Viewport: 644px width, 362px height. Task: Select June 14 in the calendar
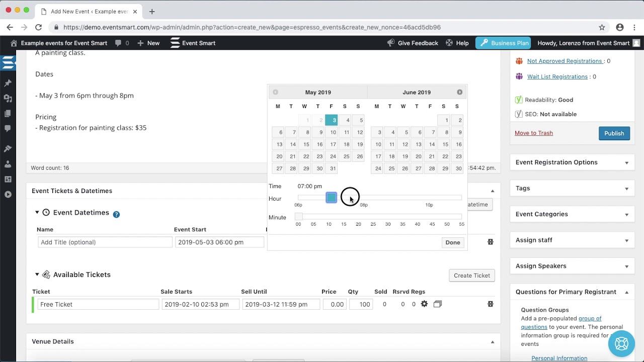click(431, 144)
